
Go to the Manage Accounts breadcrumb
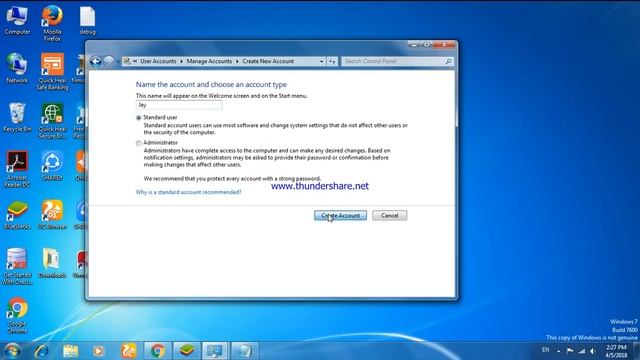[209, 61]
